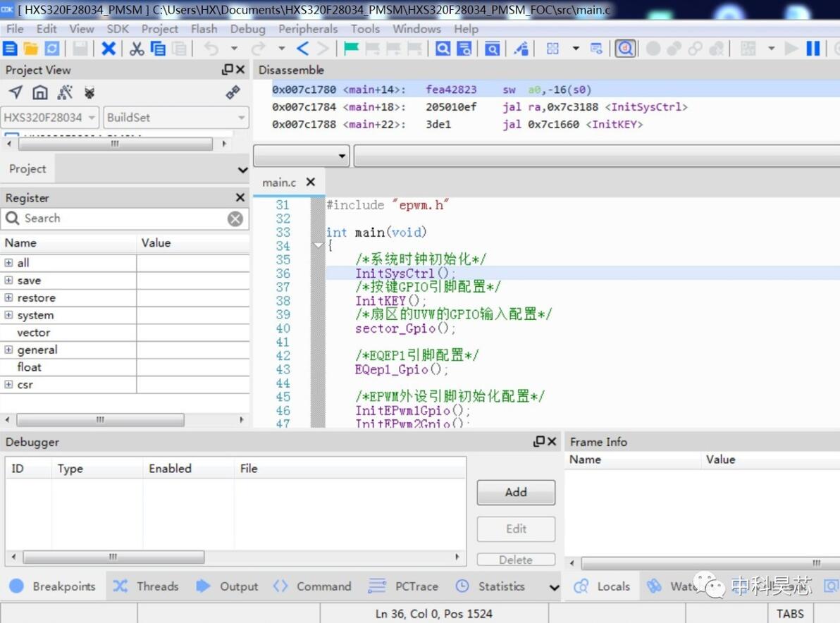Open the function scope dropdown above editor

click(301, 156)
